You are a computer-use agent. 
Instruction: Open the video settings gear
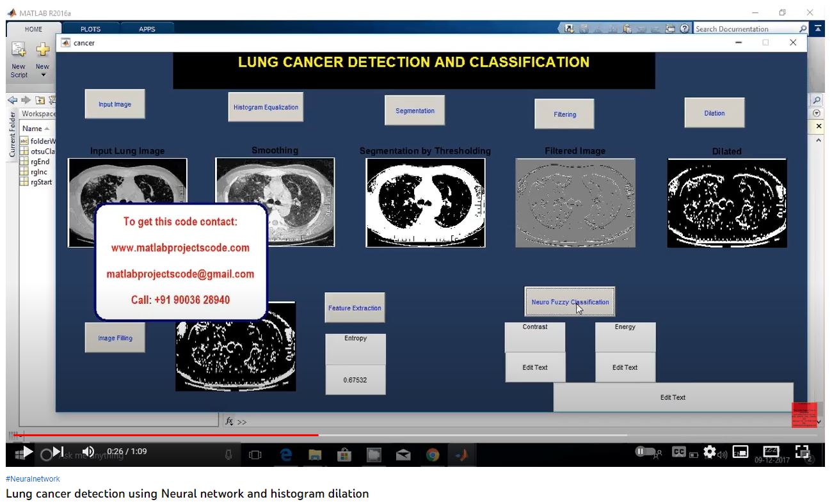point(709,452)
